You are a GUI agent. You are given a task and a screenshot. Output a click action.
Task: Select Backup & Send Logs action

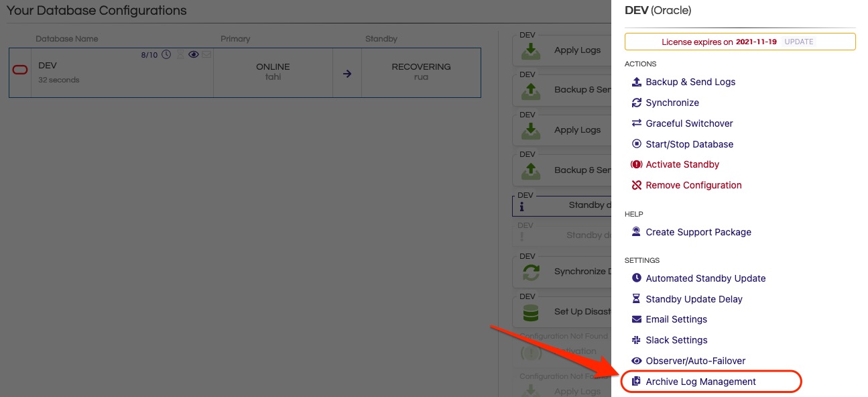690,82
